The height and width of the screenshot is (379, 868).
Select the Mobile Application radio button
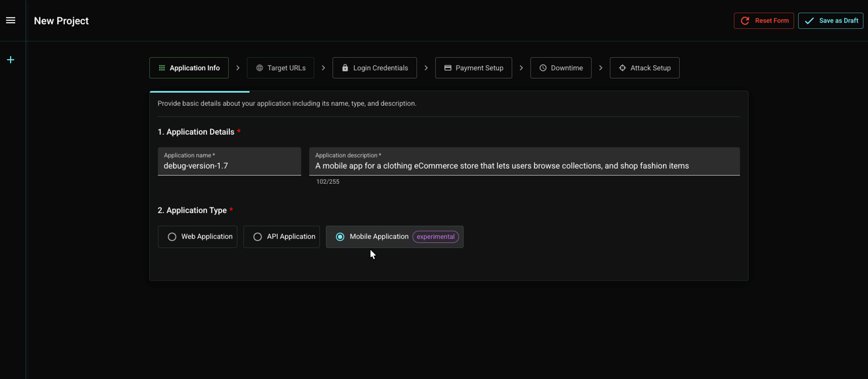tap(340, 237)
